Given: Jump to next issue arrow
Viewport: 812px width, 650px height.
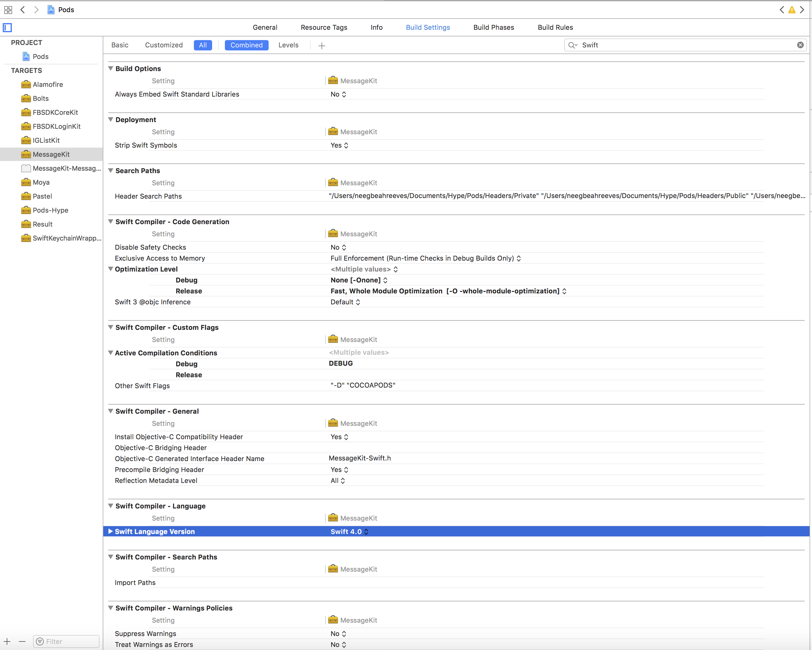Looking at the screenshot, I should 802,10.
